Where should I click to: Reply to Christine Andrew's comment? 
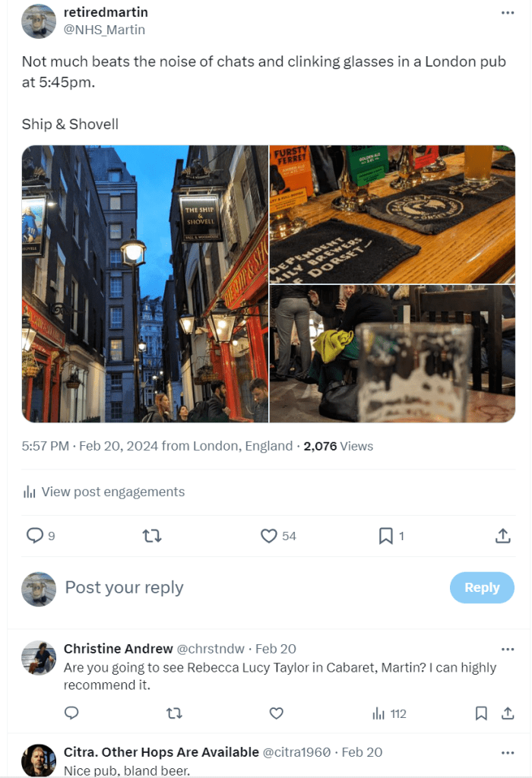tap(71, 713)
